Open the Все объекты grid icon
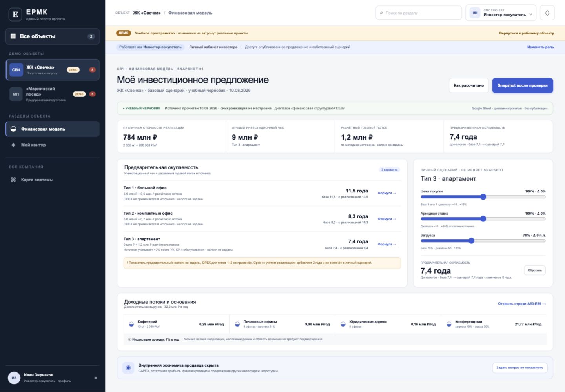The image size is (565, 392). click(13, 36)
